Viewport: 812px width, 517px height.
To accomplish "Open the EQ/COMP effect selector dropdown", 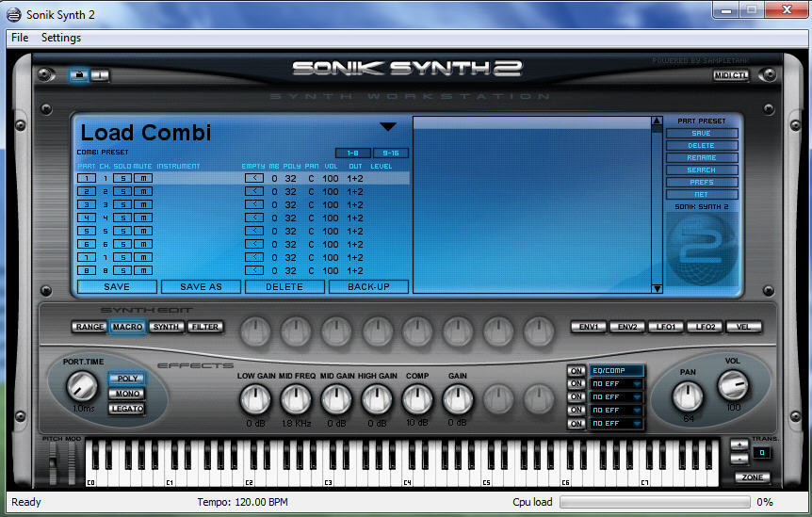I will pos(617,371).
